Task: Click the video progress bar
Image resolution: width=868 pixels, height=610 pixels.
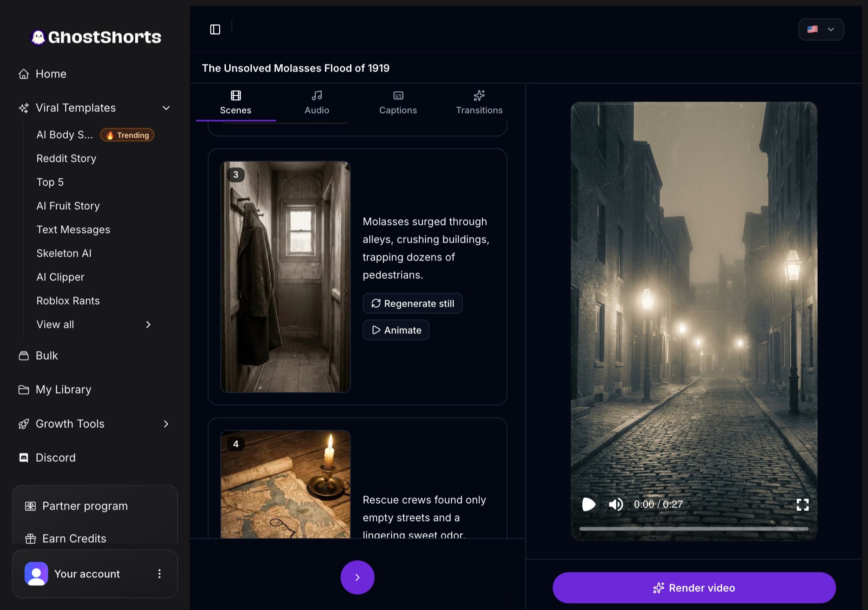Action: pos(694,529)
